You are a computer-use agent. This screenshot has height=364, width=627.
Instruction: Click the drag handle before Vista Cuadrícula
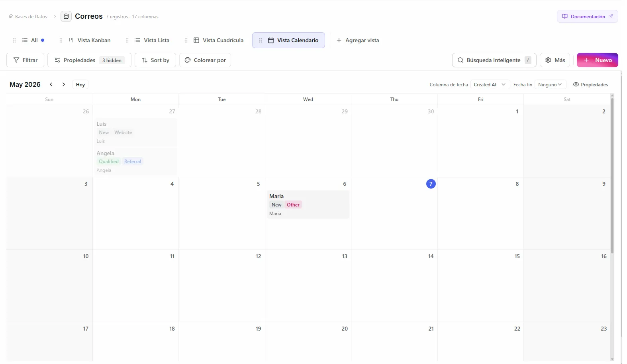[x=186, y=40]
